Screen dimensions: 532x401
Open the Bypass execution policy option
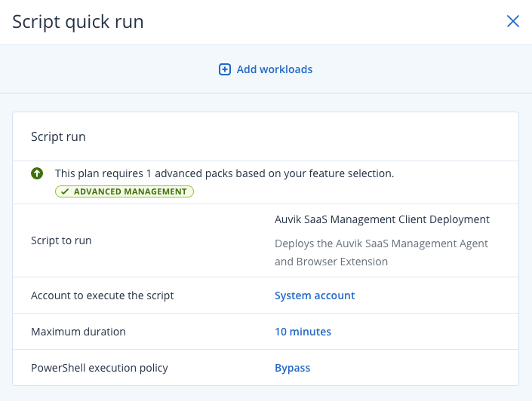point(292,368)
